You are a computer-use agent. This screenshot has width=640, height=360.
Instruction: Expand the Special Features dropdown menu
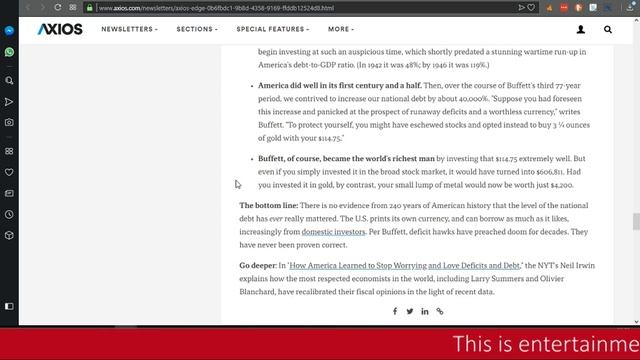[273, 29]
